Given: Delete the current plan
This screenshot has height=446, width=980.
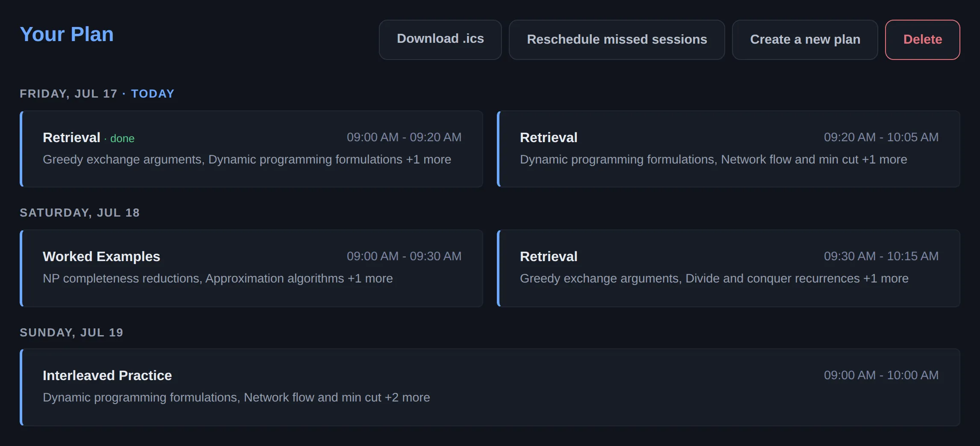Looking at the screenshot, I should [x=922, y=39].
